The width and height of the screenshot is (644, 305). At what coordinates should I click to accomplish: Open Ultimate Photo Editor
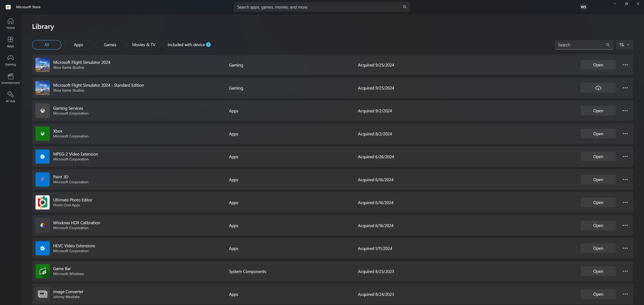598,203
